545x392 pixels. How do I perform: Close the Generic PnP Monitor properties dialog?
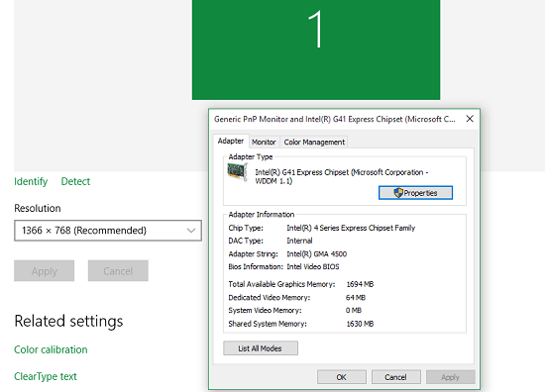(x=470, y=119)
